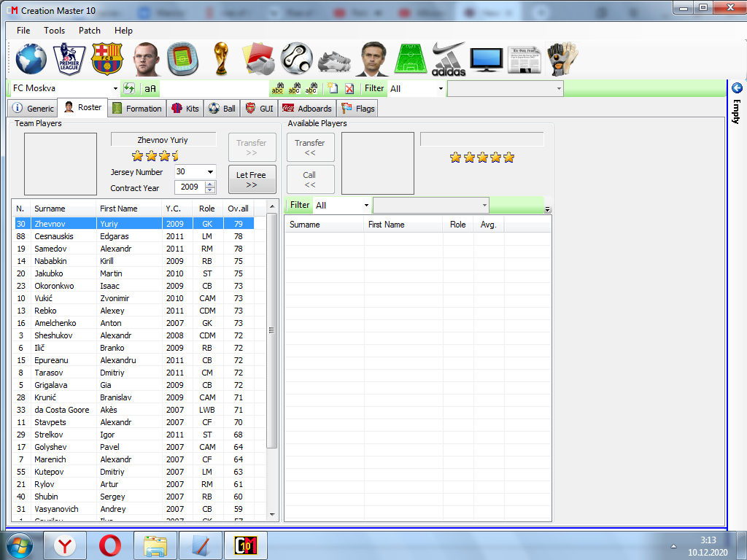Open the Jersey Number dropdown

click(x=210, y=172)
